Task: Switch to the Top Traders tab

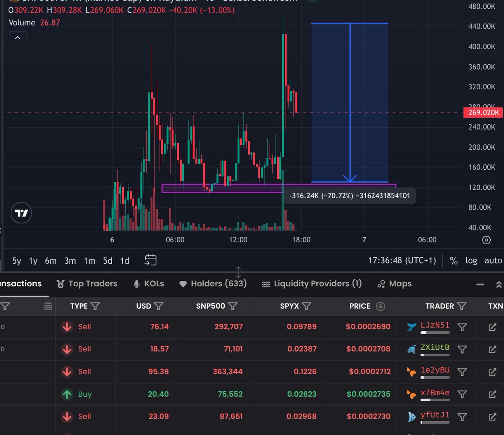Action: point(87,284)
